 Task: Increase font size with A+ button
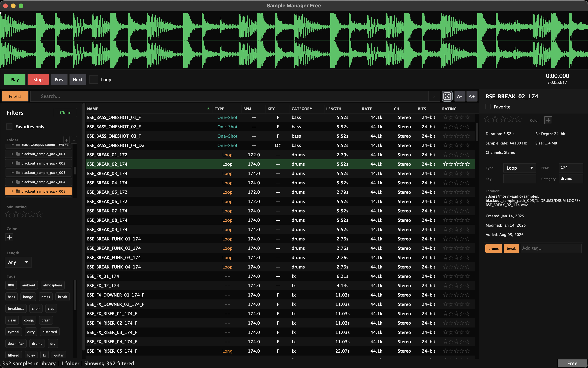[472, 96]
